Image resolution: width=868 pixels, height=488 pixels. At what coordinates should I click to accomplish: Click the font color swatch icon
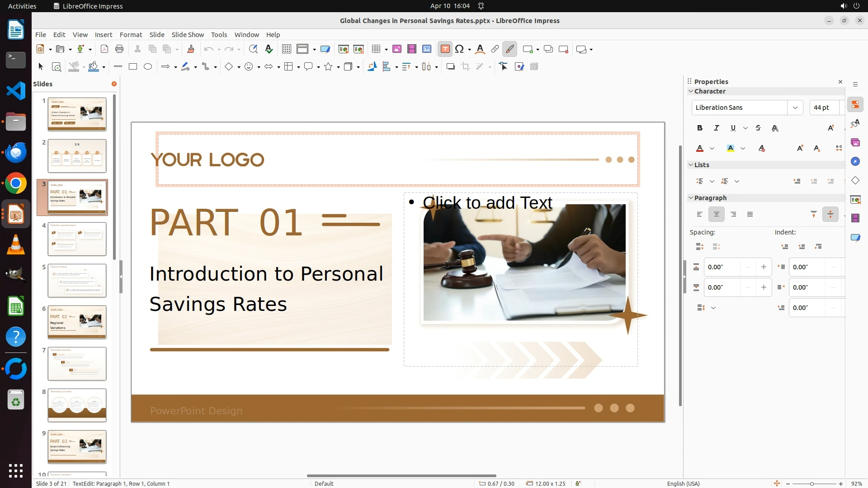[700, 149]
